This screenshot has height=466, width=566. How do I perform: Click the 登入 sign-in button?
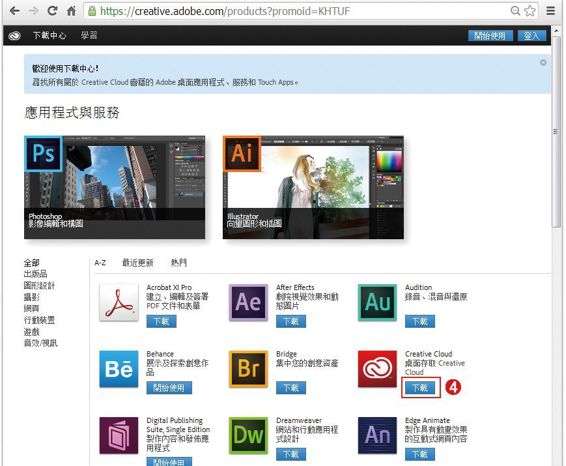coord(531,36)
